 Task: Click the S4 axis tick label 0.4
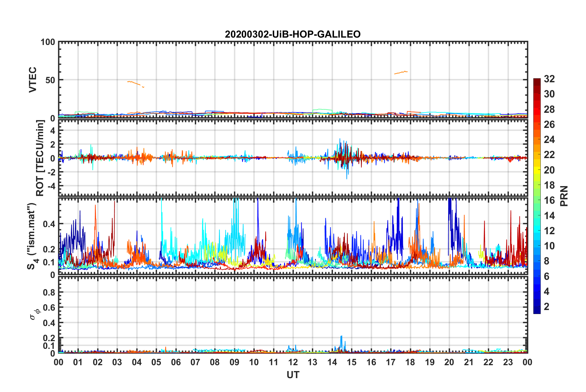(49, 224)
